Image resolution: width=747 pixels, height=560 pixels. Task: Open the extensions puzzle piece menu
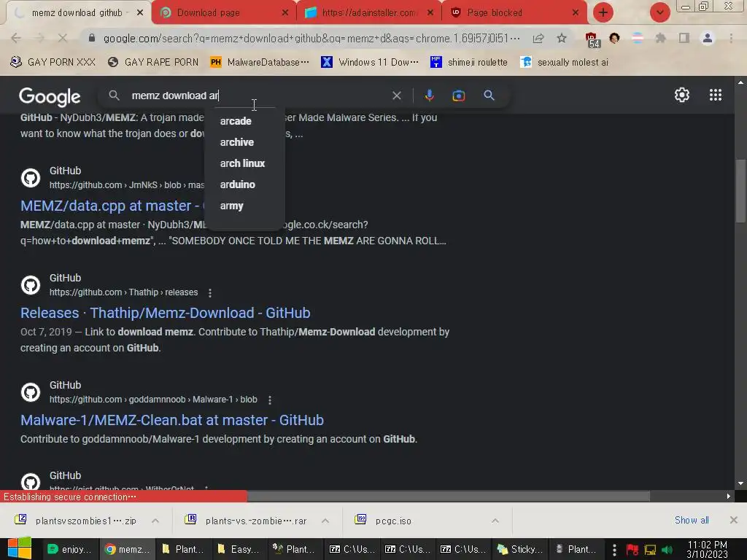click(660, 38)
